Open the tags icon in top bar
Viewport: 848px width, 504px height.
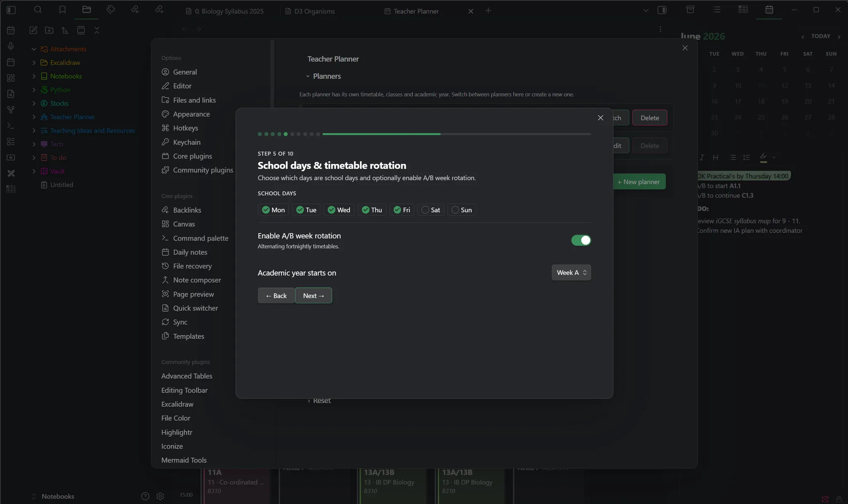click(x=111, y=10)
